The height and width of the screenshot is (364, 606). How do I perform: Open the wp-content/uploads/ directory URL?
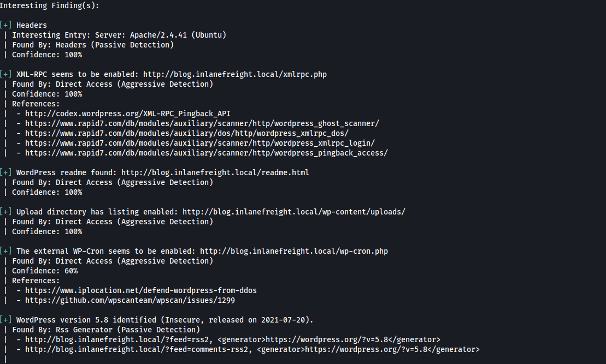coord(294,212)
